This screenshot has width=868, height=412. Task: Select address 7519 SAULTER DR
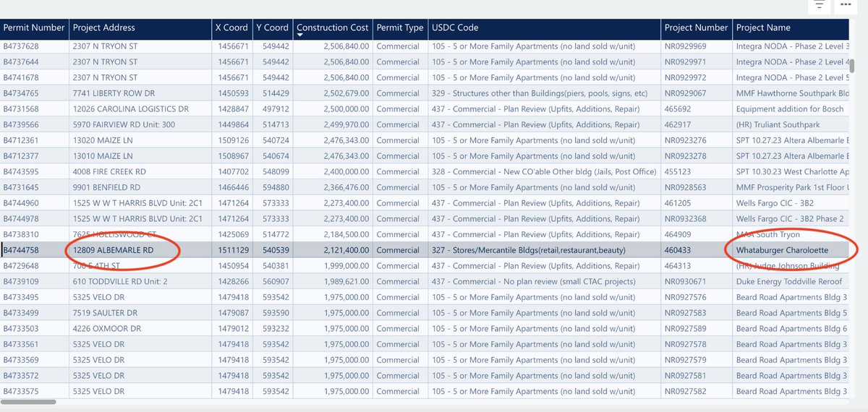(106, 313)
